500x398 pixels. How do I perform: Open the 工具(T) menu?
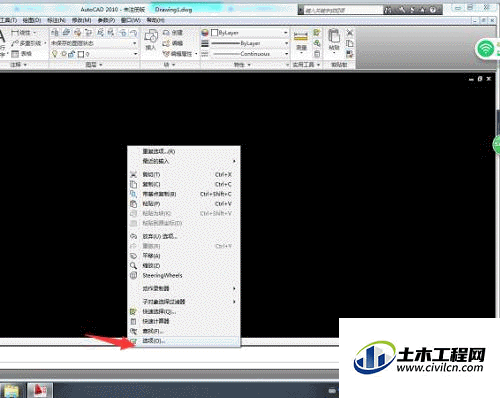point(8,20)
